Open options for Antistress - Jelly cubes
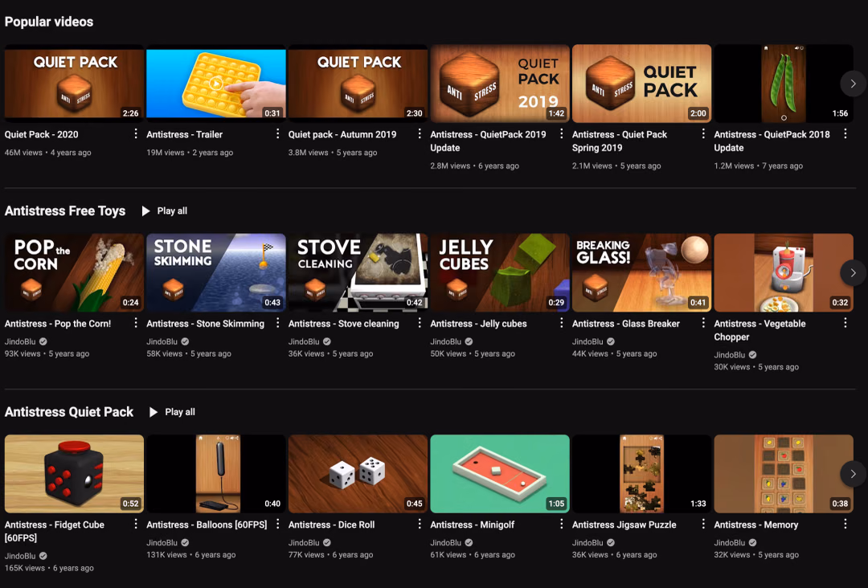The width and height of the screenshot is (868, 588). pyautogui.click(x=561, y=323)
